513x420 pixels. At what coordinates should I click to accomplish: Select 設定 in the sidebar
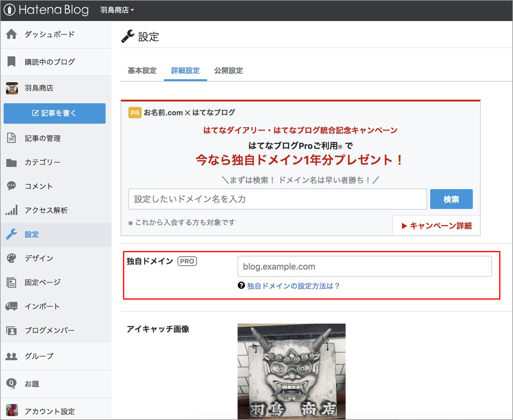[x=32, y=234]
